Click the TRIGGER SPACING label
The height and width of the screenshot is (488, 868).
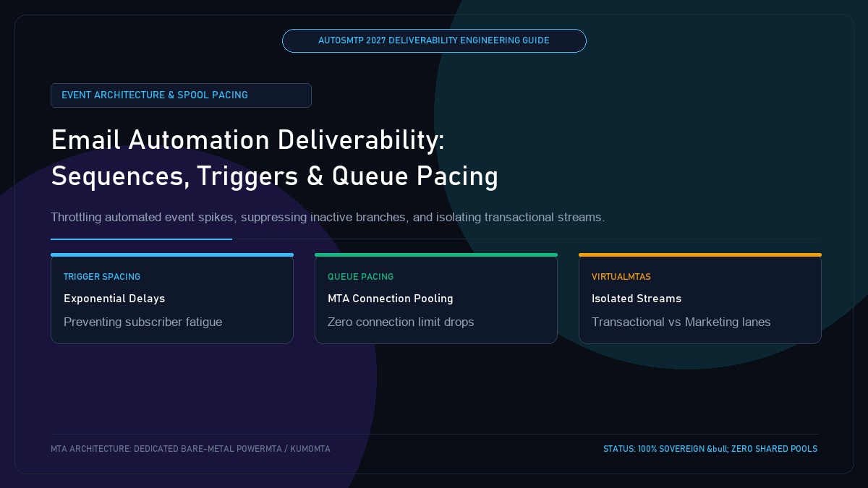pos(102,277)
